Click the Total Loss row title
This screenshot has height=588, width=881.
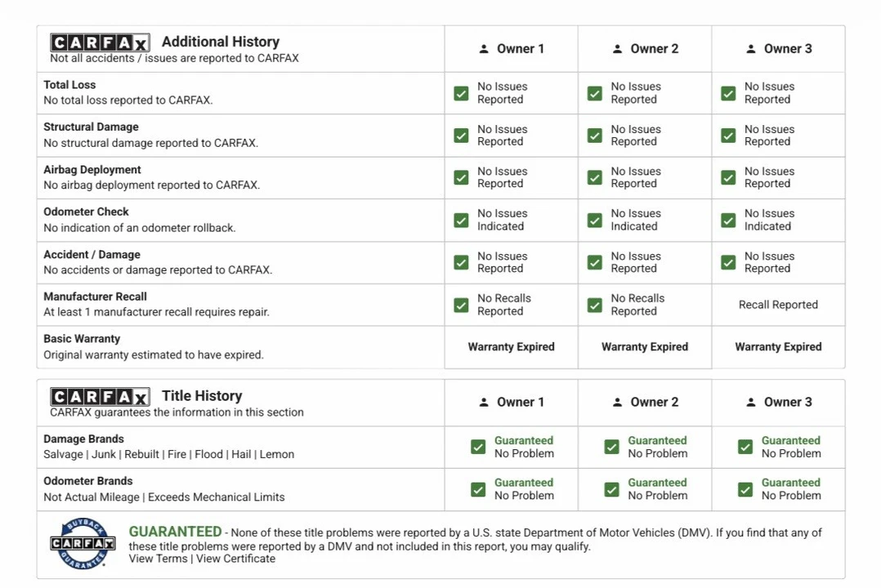pyautogui.click(x=69, y=85)
